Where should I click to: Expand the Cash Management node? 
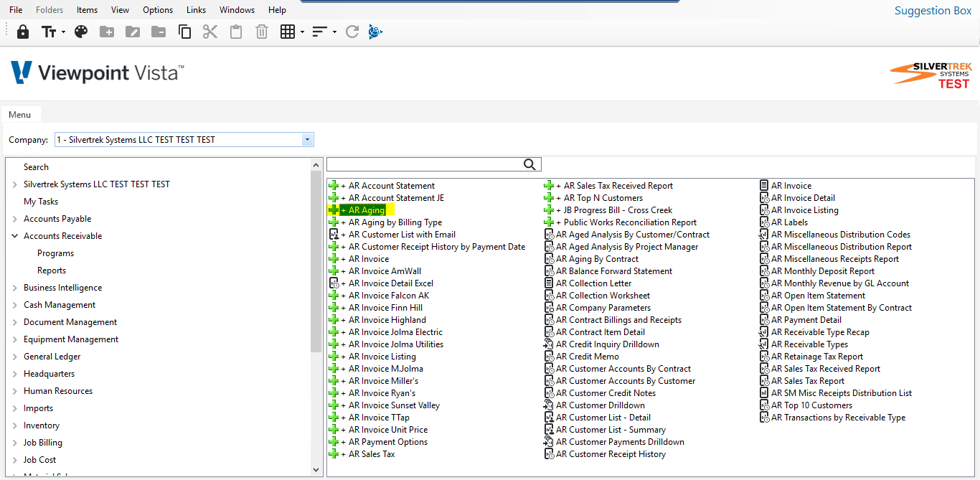click(x=15, y=305)
